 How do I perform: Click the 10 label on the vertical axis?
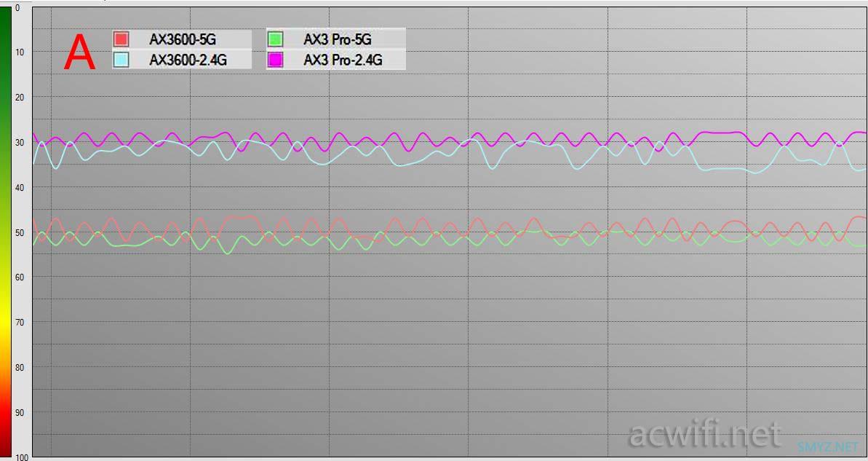20,52
